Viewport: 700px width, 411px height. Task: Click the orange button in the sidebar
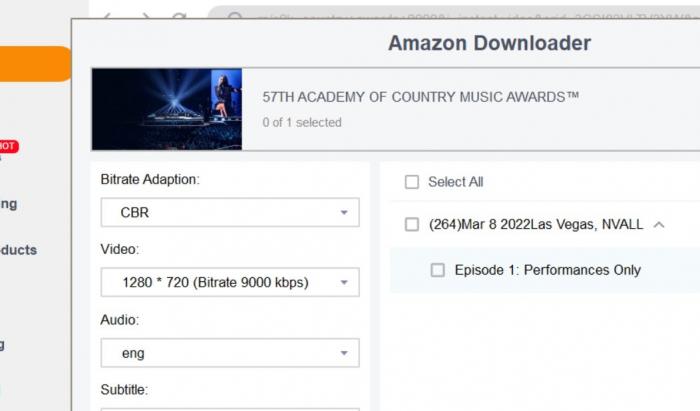(x=35, y=63)
